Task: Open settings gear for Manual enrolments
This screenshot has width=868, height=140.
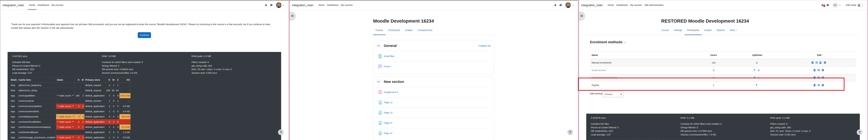Action: click(825, 63)
